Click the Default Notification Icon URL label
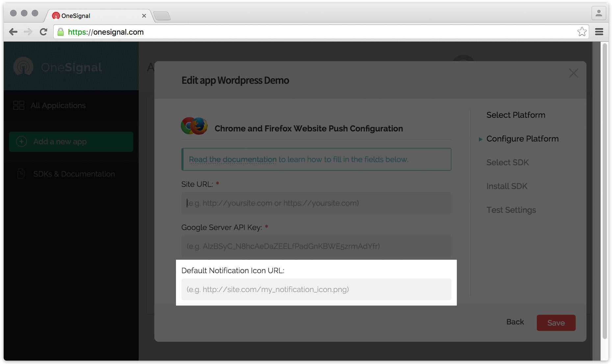This screenshot has height=364, width=612. coord(233,271)
